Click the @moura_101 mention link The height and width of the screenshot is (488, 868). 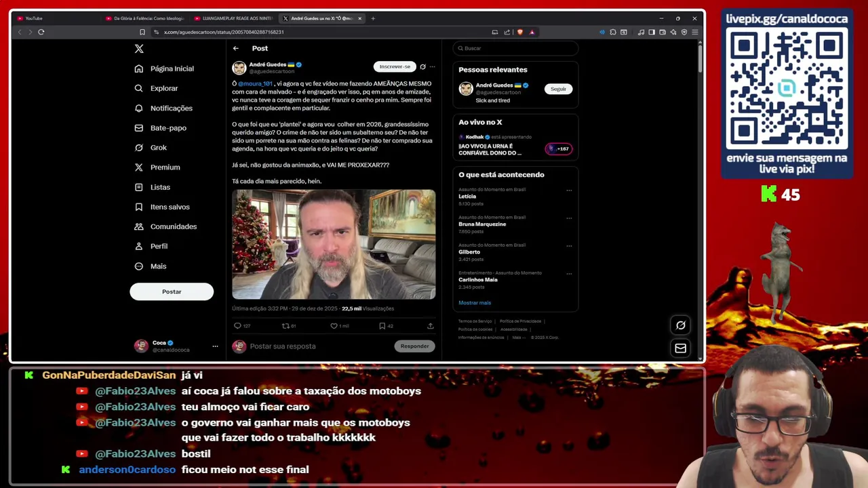point(255,83)
